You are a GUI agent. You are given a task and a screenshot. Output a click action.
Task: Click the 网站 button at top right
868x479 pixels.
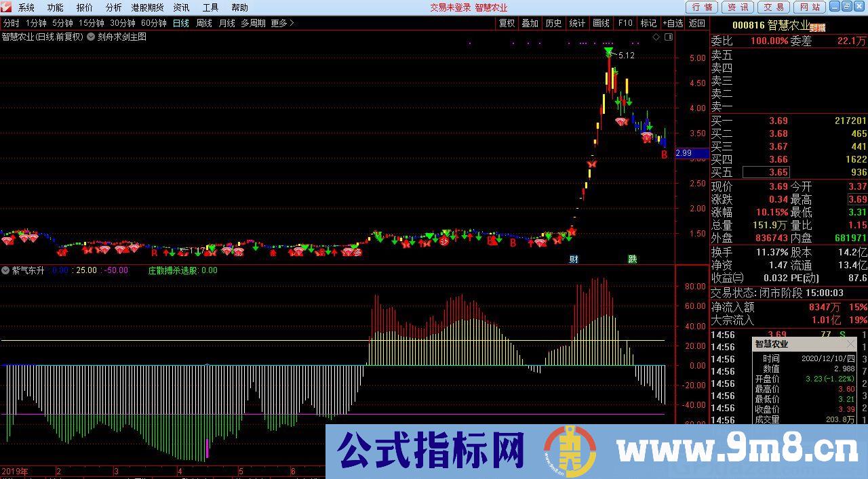coord(809,7)
